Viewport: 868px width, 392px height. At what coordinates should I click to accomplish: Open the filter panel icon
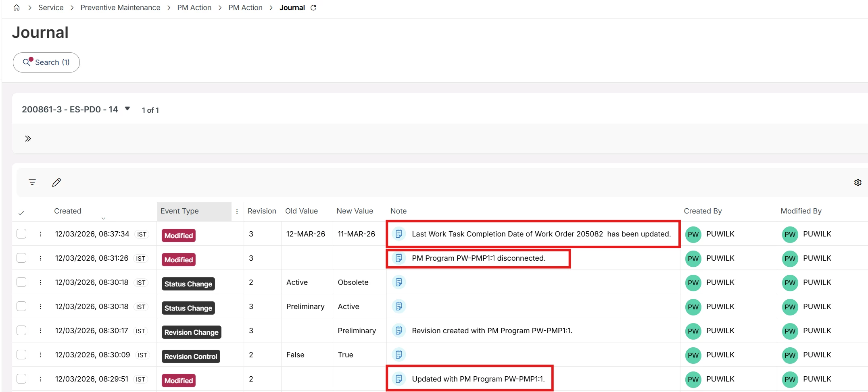(32, 183)
